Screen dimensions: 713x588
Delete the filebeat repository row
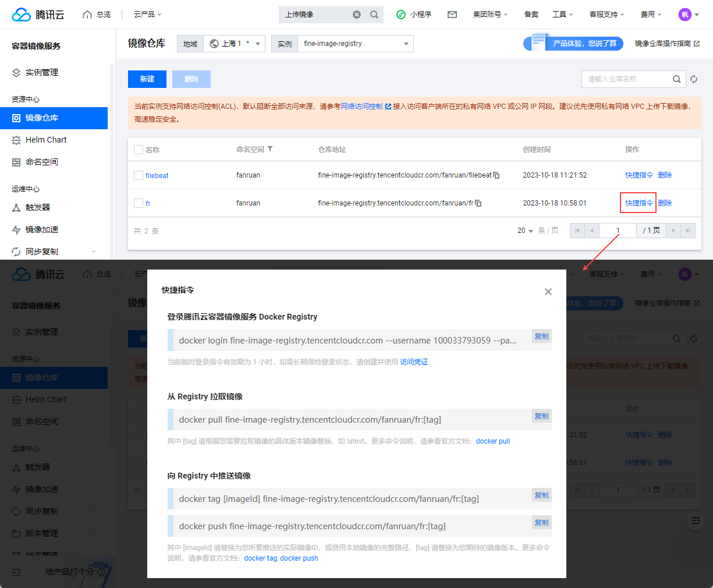pos(665,175)
